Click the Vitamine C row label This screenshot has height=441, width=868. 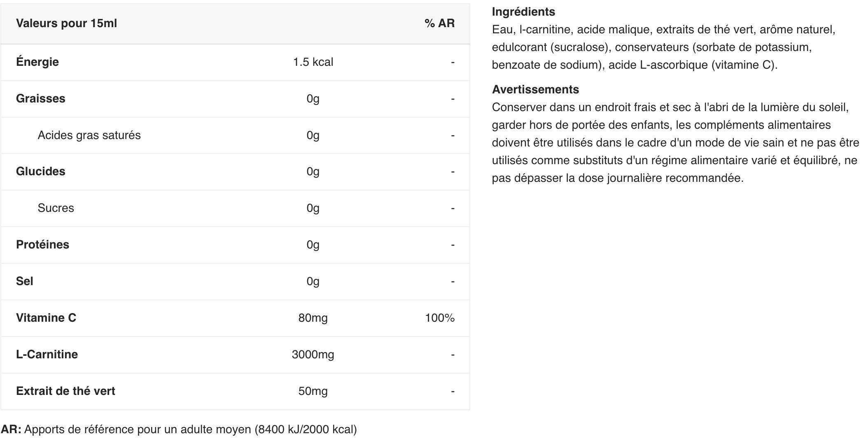(x=46, y=318)
